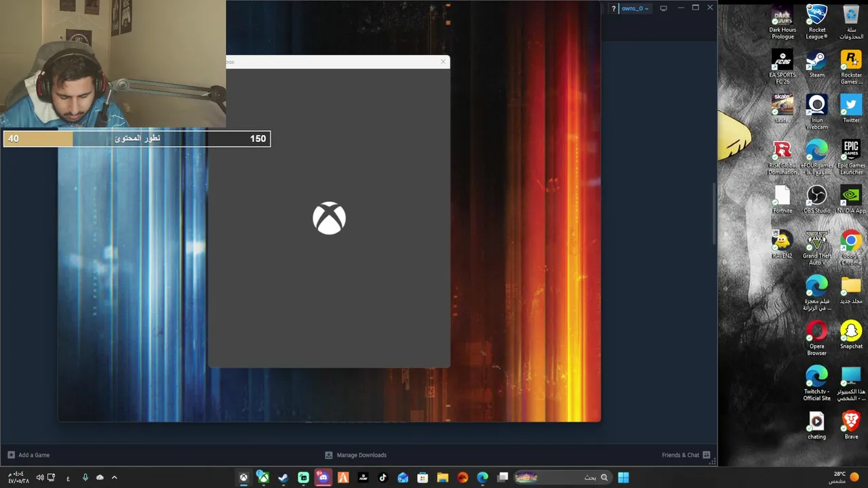Image resolution: width=868 pixels, height=488 pixels.
Task: Open Opera Browser desktop shortcut
Action: [816, 339]
